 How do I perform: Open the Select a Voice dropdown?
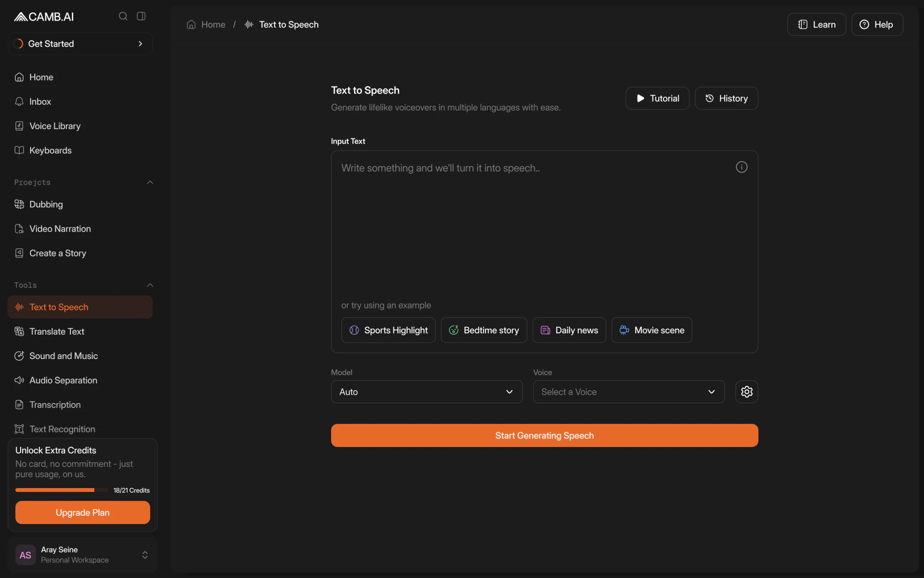click(x=629, y=392)
